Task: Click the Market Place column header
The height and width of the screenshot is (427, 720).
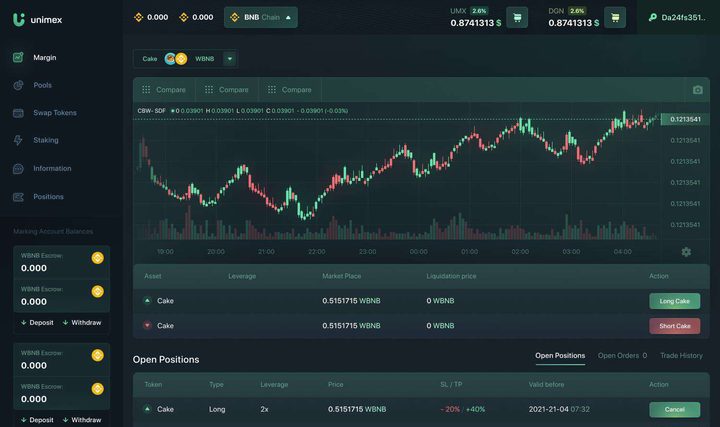Action: pyautogui.click(x=341, y=276)
